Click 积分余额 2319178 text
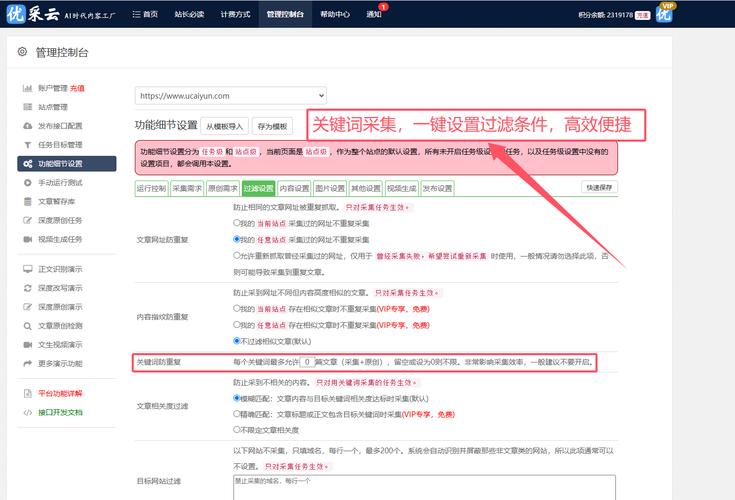Viewport: 735px width, 500px height. coord(605,15)
